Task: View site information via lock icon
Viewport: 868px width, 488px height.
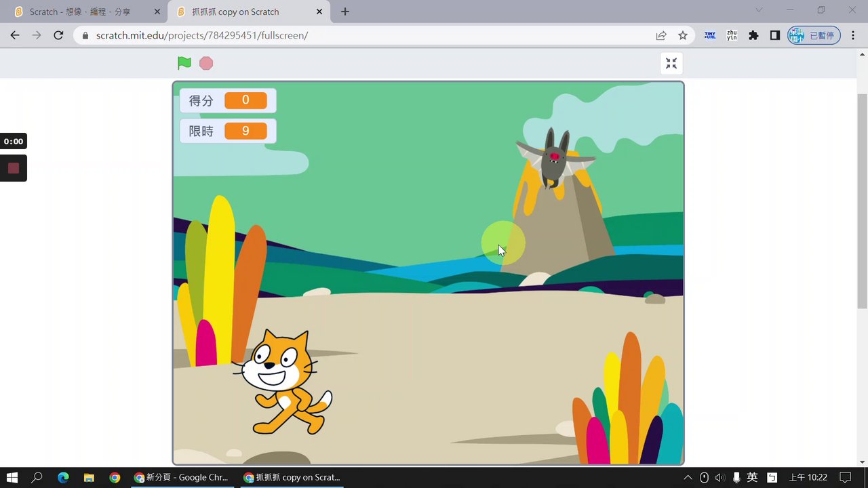Action: click(85, 35)
